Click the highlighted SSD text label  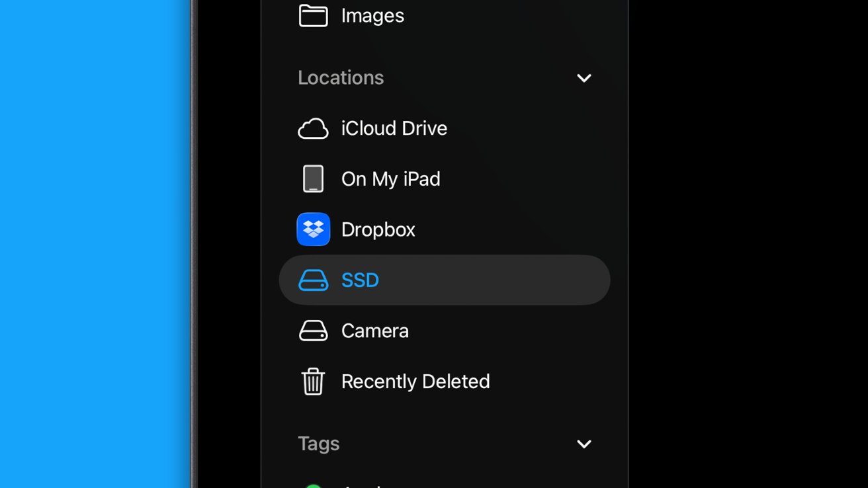[360, 280]
